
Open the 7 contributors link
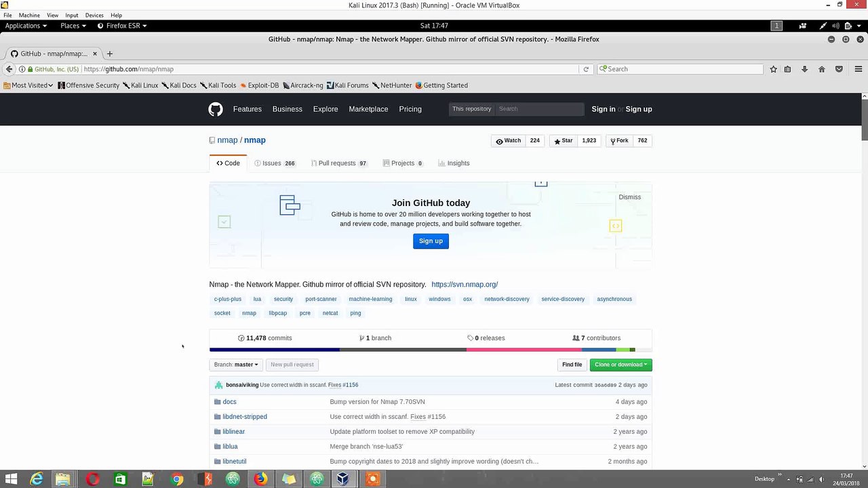597,338
